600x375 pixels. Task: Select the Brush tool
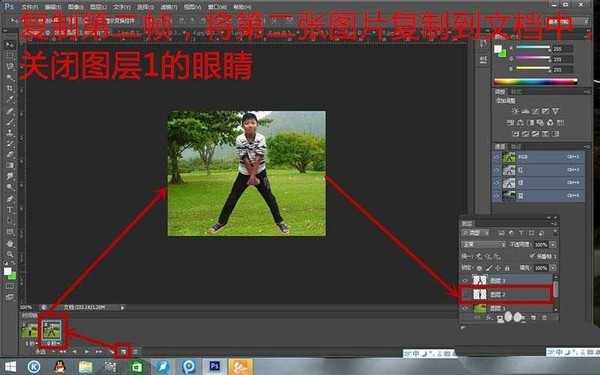pyautogui.click(x=10, y=122)
